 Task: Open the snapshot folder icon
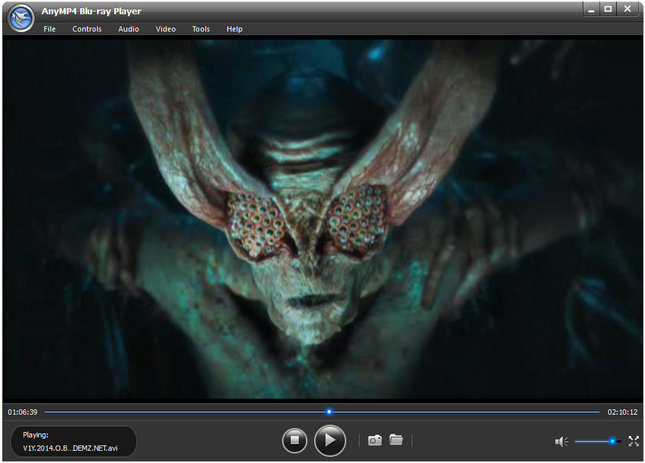[396, 440]
